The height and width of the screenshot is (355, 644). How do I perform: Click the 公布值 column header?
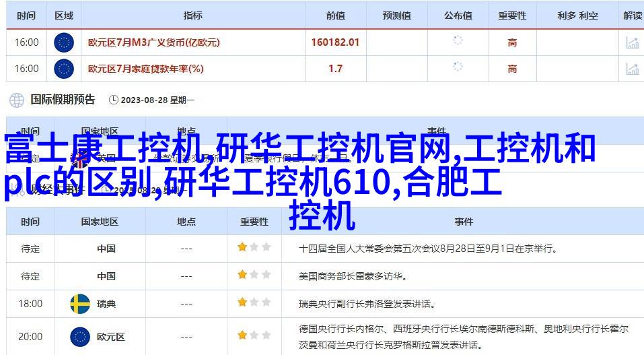[x=458, y=15]
